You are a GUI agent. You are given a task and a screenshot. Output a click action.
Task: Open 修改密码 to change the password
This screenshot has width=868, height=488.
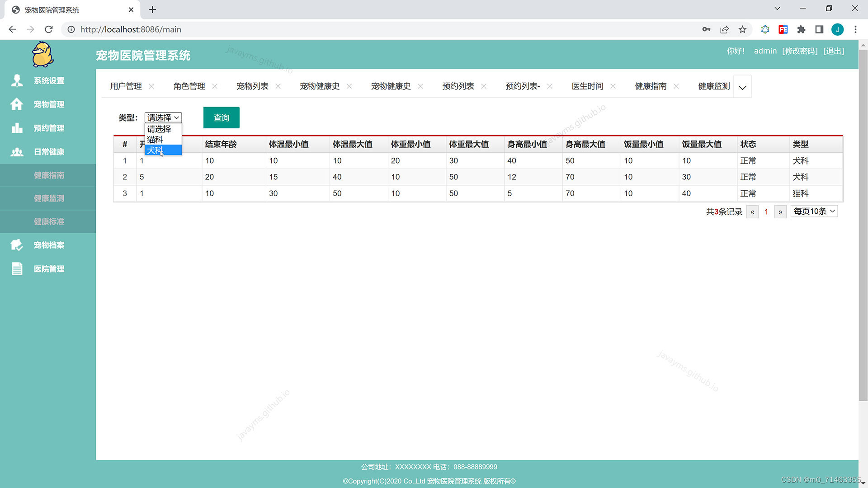[x=799, y=51]
